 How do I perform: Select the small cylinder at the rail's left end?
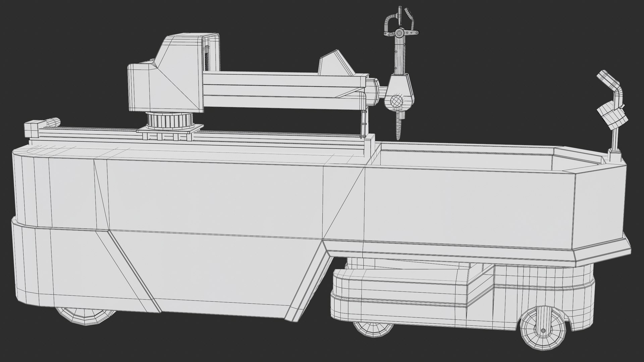click(x=52, y=122)
